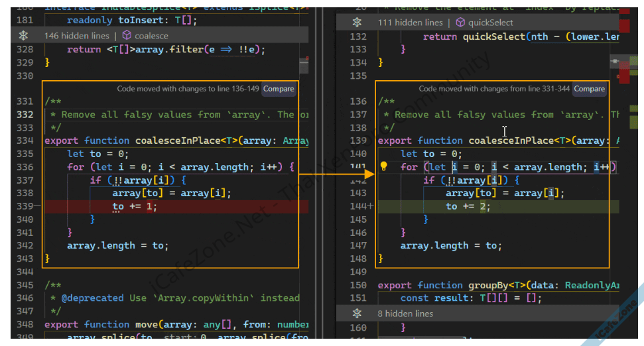The height and width of the screenshot is (346, 644).
Task: Click the left pane vertical scrollbar
Action: [304, 166]
